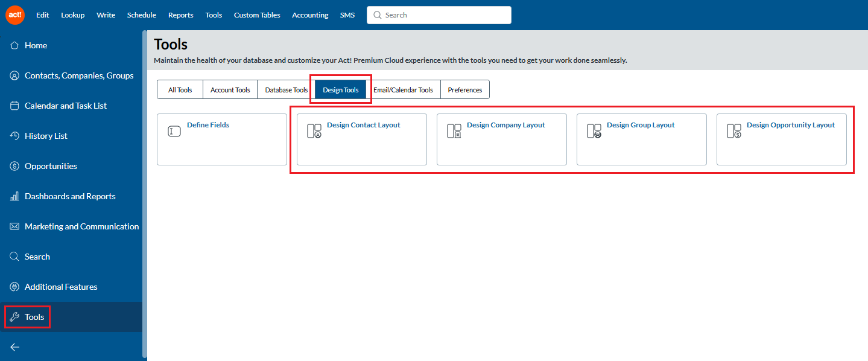The image size is (868, 361).
Task: Switch to the Email/Calendar Tools tab
Action: click(403, 89)
